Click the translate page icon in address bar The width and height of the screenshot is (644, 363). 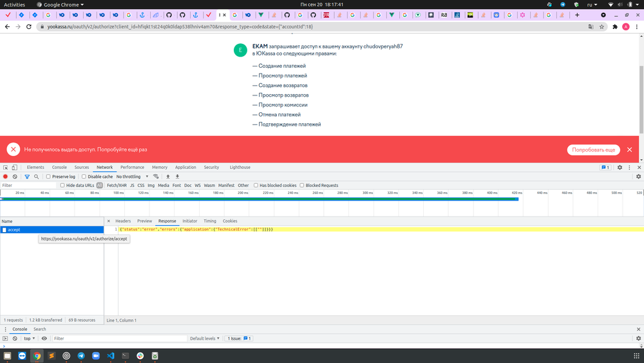click(x=591, y=26)
